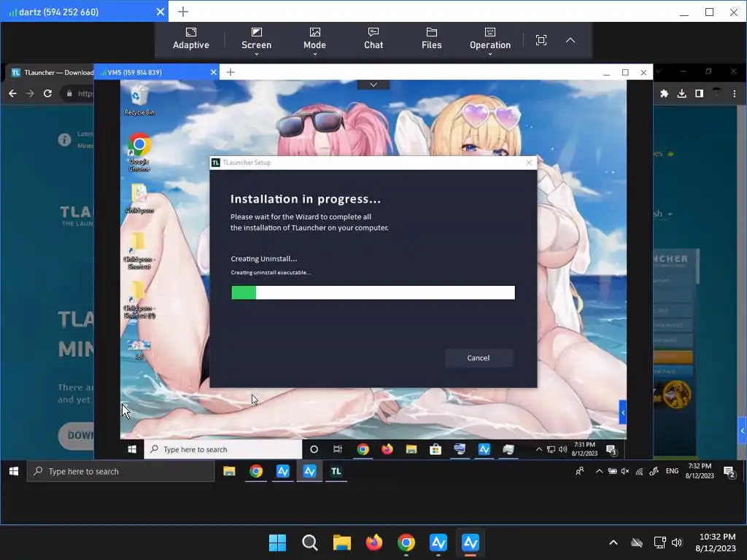
Task: Click the blue side arrow on dartz screen edge
Action: [x=742, y=430]
